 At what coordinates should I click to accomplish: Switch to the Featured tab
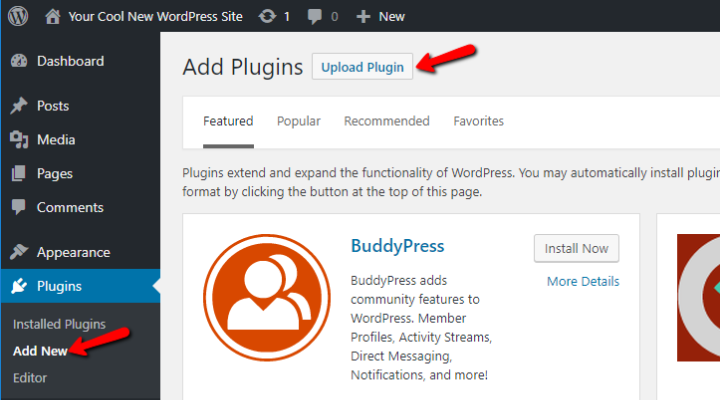228,121
